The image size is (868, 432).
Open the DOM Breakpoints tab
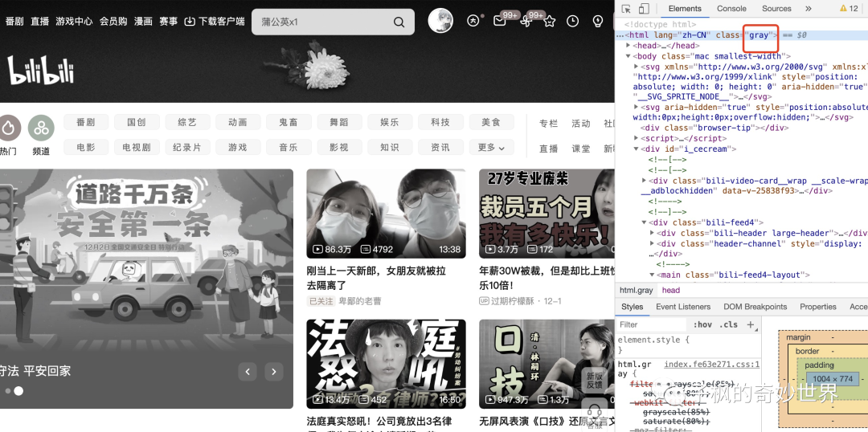tap(755, 307)
